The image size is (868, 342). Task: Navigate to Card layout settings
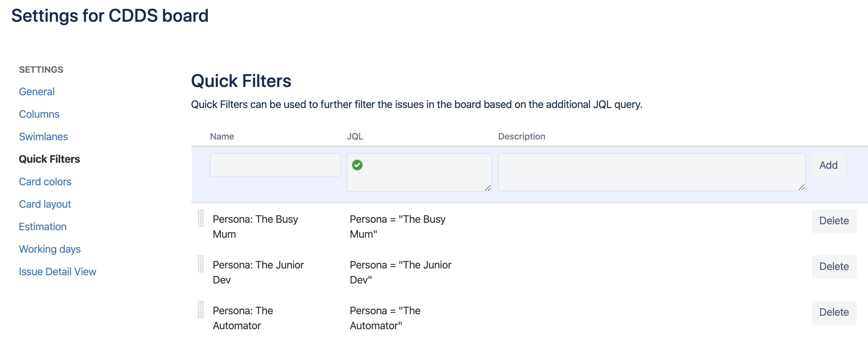(x=45, y=204)
